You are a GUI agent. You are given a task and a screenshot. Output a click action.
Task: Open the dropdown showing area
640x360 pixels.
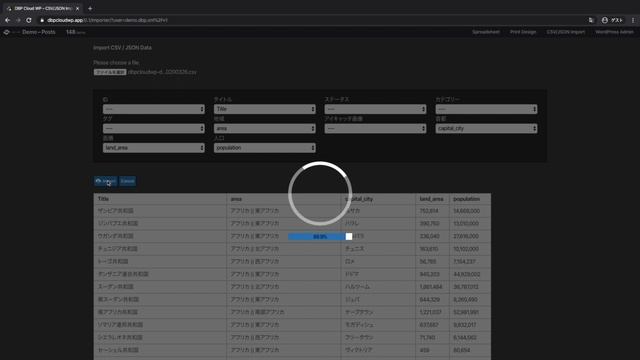tap(264, 128)
